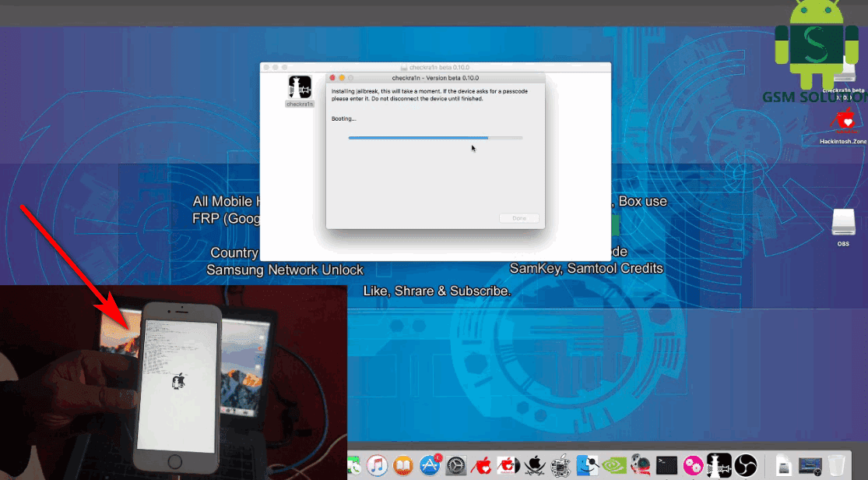Image resolution: width=868 pixels, height=480 pixels.
Task: Click the screenshot thumbnail in the dock
Action: pyautogui.click(x=810, y=466)
